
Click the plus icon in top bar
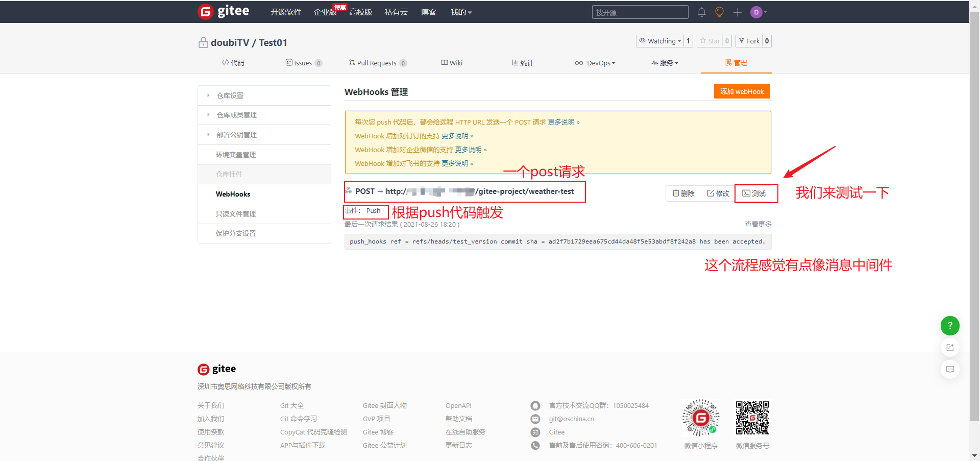point(737,12)
